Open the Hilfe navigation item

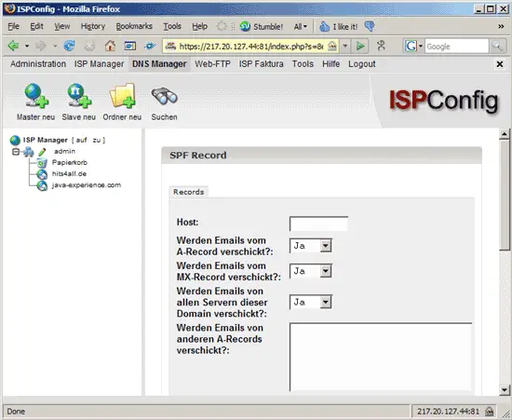coord(330,64)
